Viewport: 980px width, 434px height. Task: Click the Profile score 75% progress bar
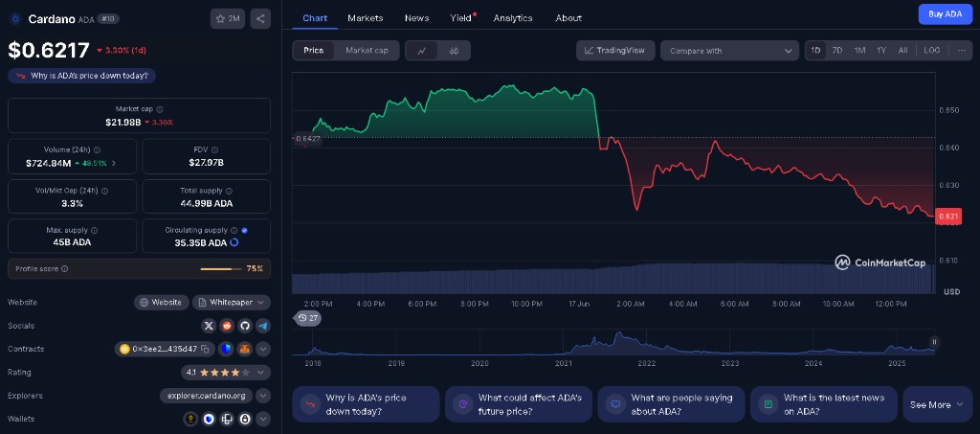pos(221,269)
